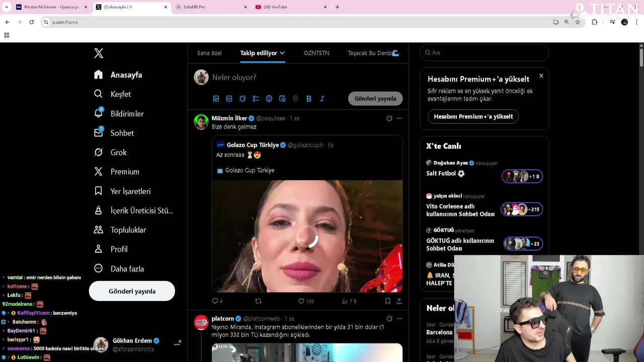Viewport: 644px width, 362px height.
Task: Open browser tab search dropdown
Action: (7, 7)
